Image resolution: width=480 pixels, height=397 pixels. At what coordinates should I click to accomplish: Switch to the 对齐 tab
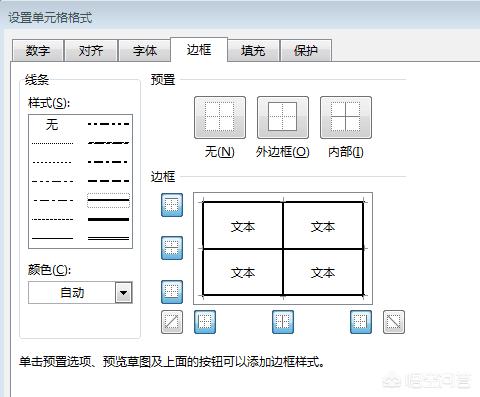click(91, 51)
